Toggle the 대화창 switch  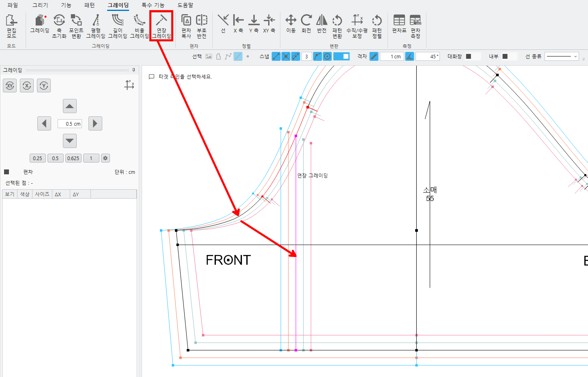pos(473,56)
